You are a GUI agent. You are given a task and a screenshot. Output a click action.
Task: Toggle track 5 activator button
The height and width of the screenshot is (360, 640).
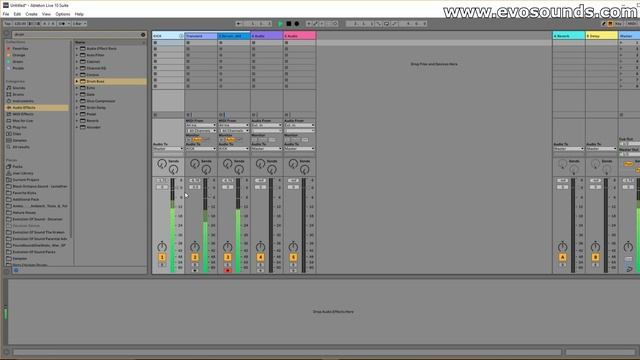(x=293, y=257)
